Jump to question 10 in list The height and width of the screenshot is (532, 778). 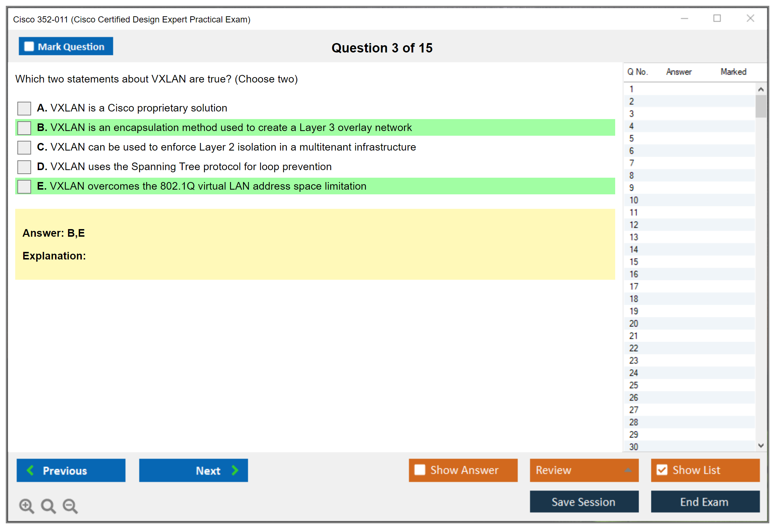pyautogui.click(x=634, y=200)
